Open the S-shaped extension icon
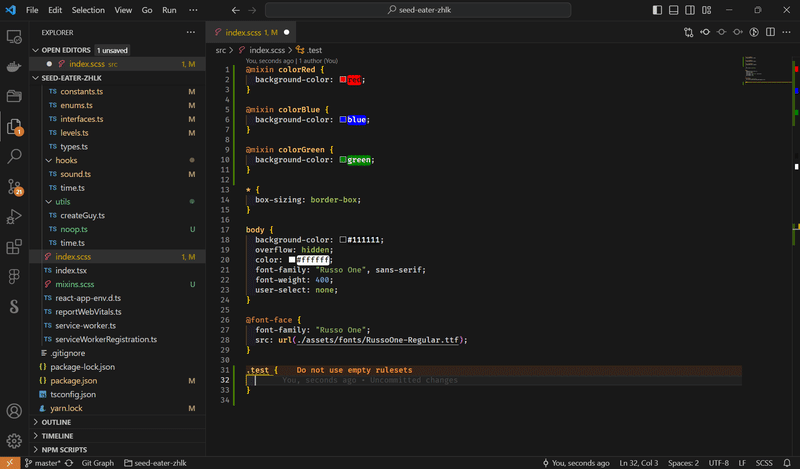Screen dimensions: 800x469 (x=14, y=306)
